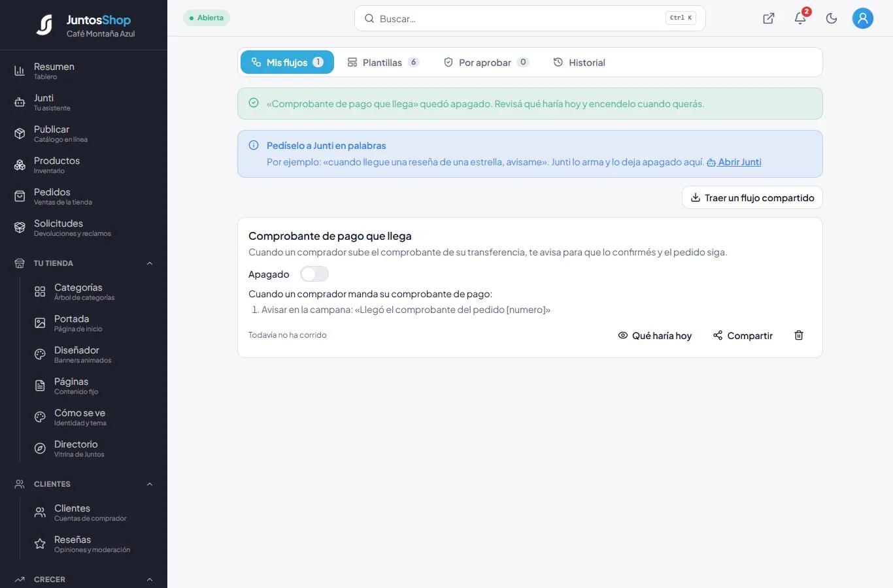Open Diseñador banners animados
The image size is (893, 588).
pos(93,354)
